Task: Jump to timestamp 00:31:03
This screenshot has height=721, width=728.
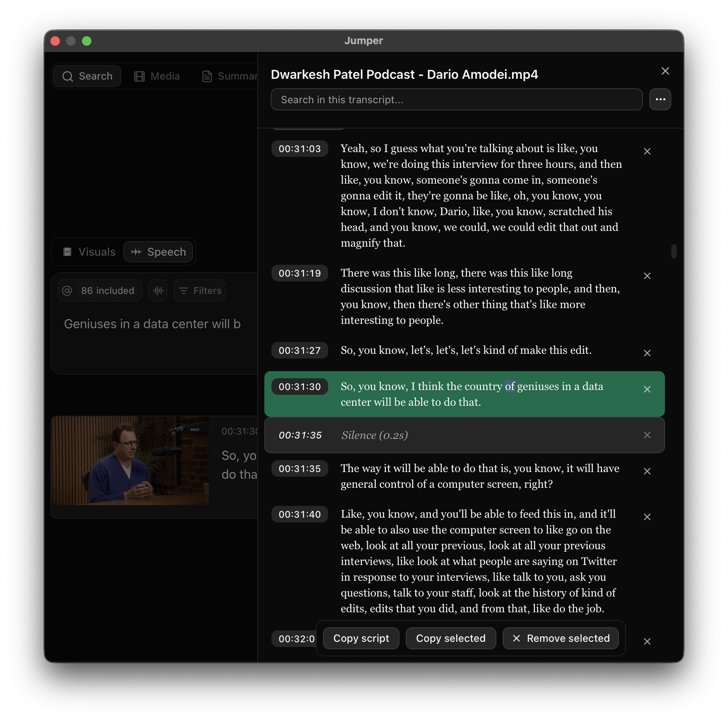Action: (x=299, y=149)
